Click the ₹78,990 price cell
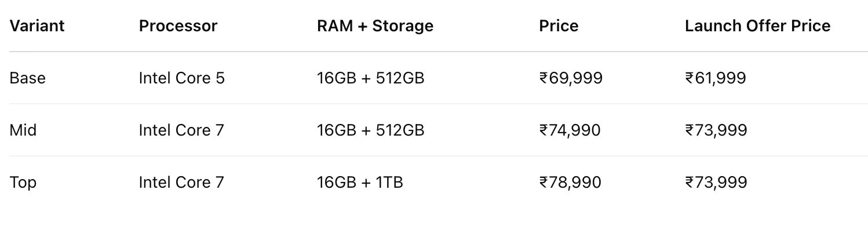Image resolution: width=868 pixels, height=248 pixels. [570, 183]
